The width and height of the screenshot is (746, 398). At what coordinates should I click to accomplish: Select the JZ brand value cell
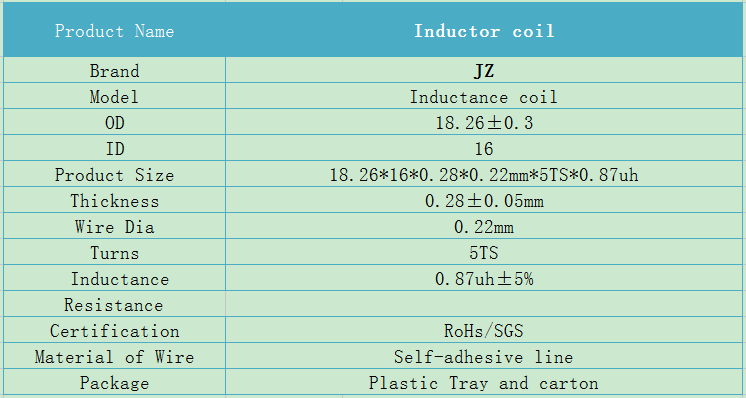[x=484, y=70]
